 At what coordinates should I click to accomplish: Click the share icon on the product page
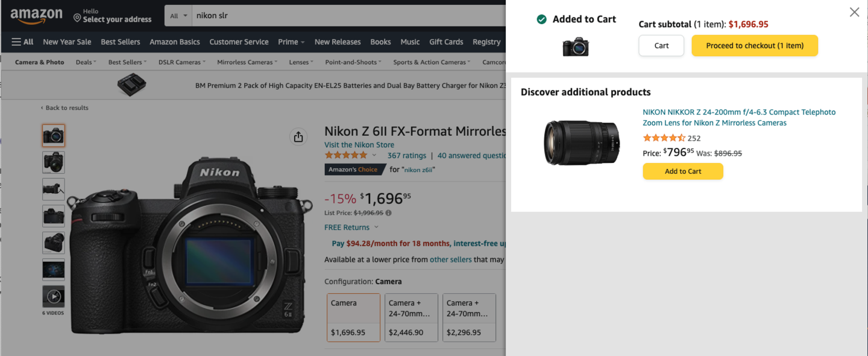298,136
